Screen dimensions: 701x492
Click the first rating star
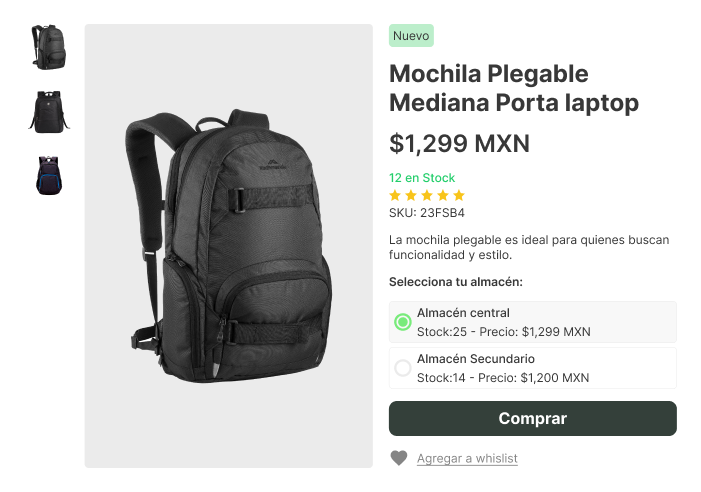[395, 195]
